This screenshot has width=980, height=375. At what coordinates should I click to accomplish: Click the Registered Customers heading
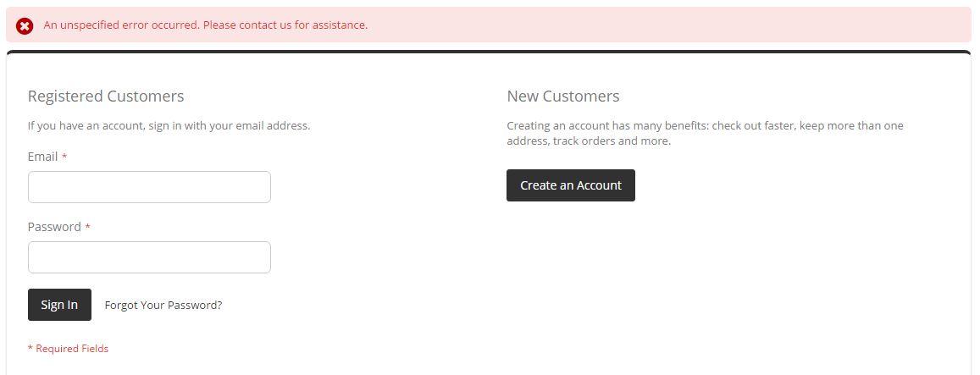coord(106,97)
